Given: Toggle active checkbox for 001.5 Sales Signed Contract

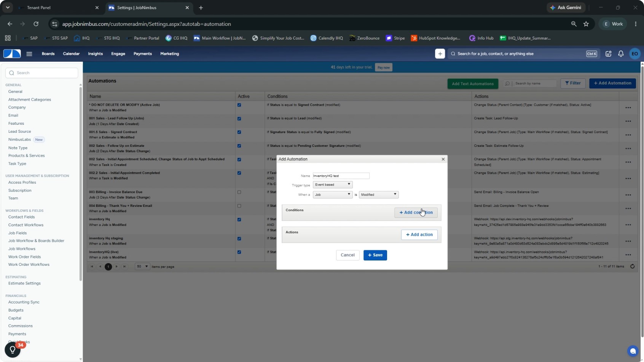Looking at the screenshot, I should [x=239, y=132].
